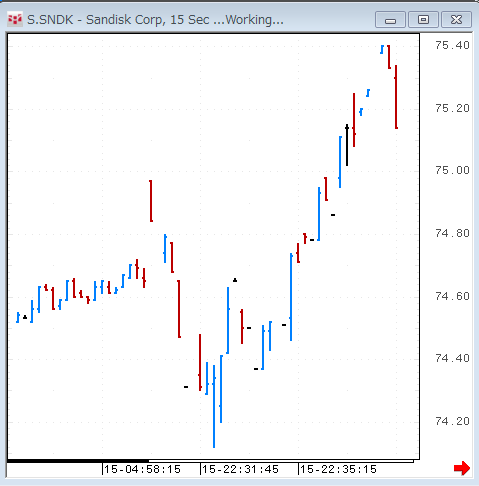
Task: Click the 15-22:35:15 time label
Action: [x=338, y=469]
